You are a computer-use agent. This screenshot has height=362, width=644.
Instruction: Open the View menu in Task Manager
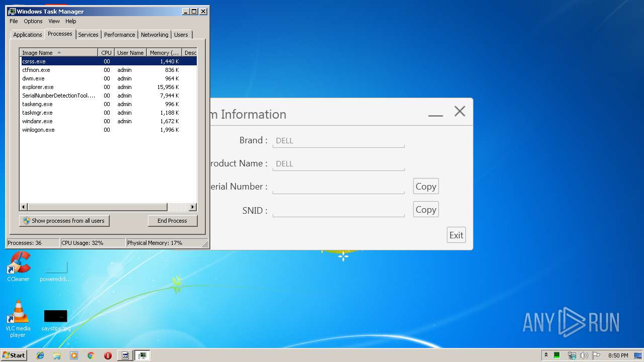tap(54, 21)
